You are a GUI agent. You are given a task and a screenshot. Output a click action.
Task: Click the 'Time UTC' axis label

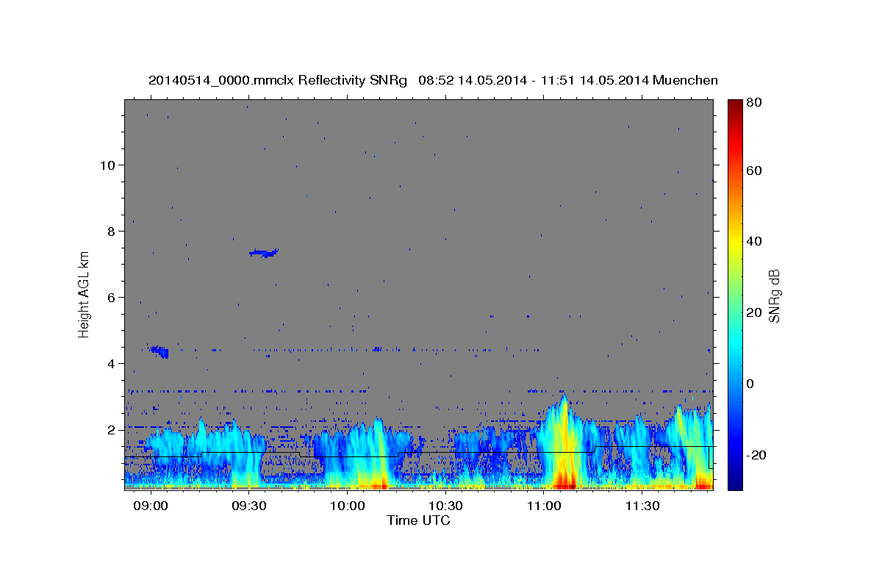[418, 520]
